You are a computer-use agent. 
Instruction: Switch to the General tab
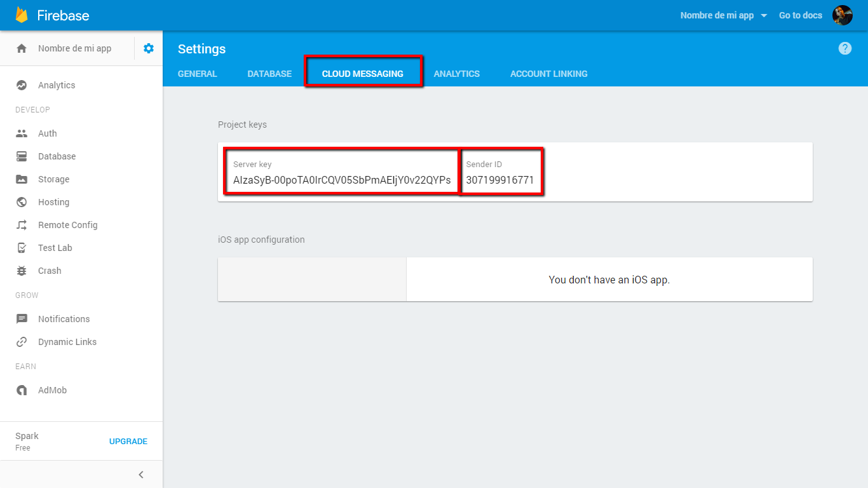(x=197, y=74)
